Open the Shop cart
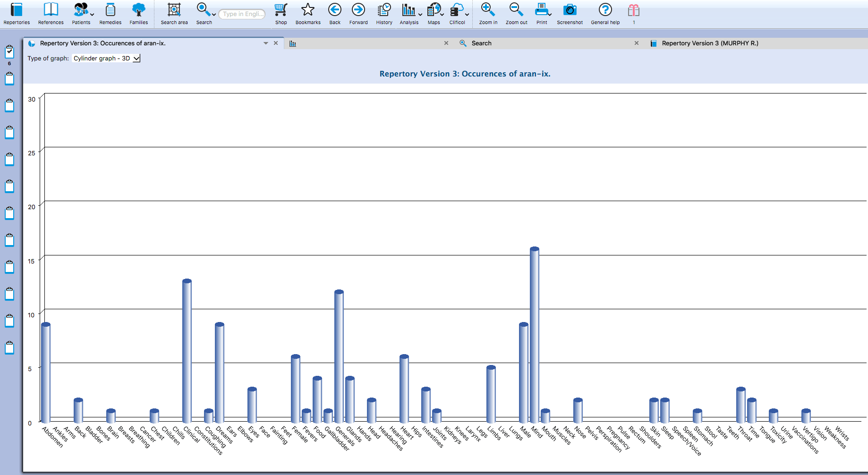 click(281, 14)
